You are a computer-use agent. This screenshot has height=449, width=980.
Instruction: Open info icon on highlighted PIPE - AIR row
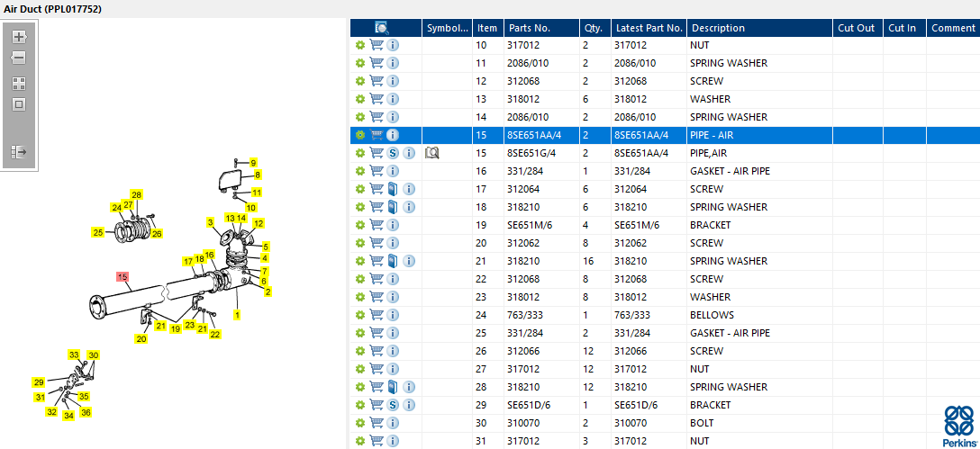tap(393, 135)
